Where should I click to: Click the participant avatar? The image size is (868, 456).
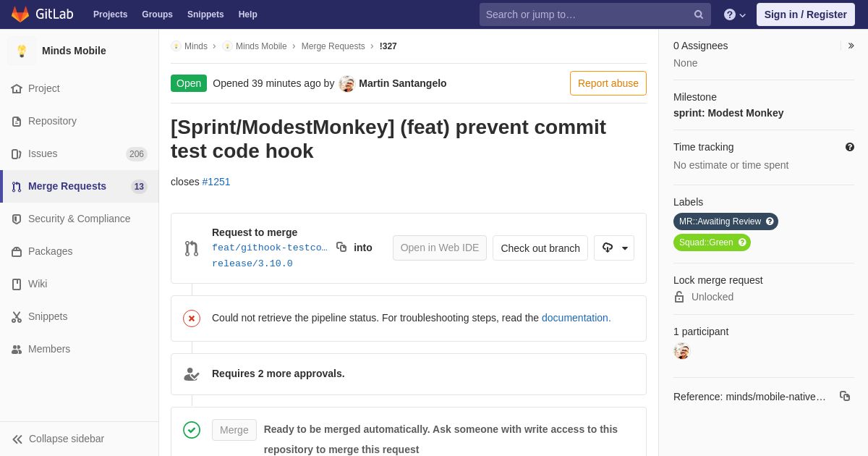[x=682, y=351]
